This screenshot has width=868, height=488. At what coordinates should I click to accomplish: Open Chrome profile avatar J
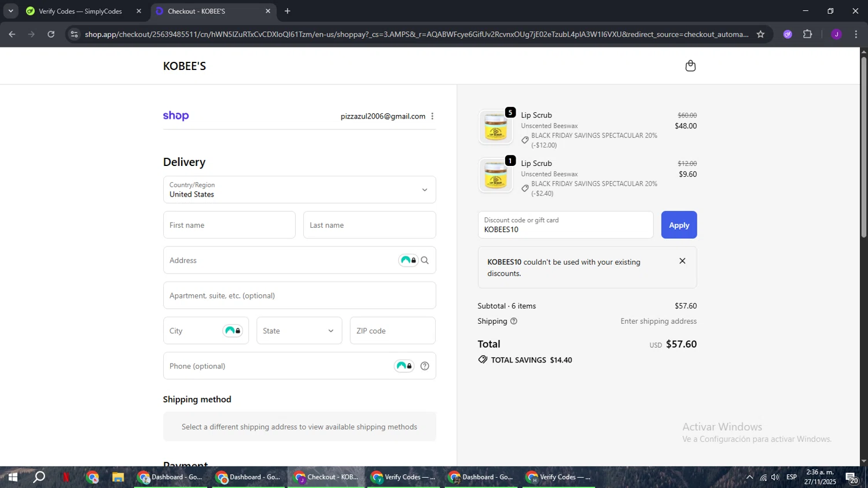tap(836, 34)
